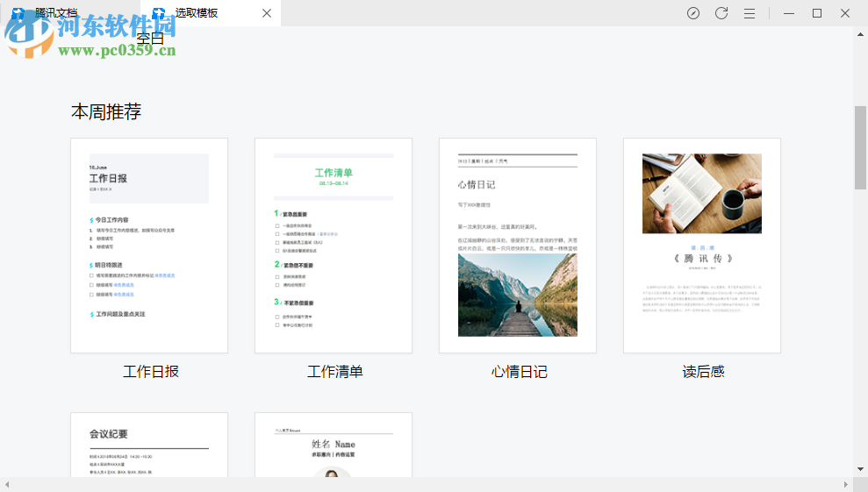Open the 工作日报 template thumbnail
Image resolution: width=868 pixels, height=492 pixels.
[x=149, y=246]
